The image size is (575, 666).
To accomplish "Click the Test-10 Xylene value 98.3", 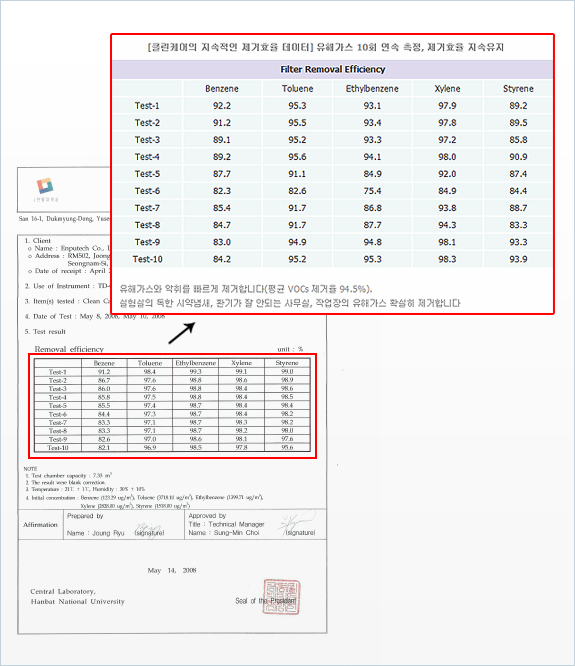I will pyautogui.click(x=447, y=259).
